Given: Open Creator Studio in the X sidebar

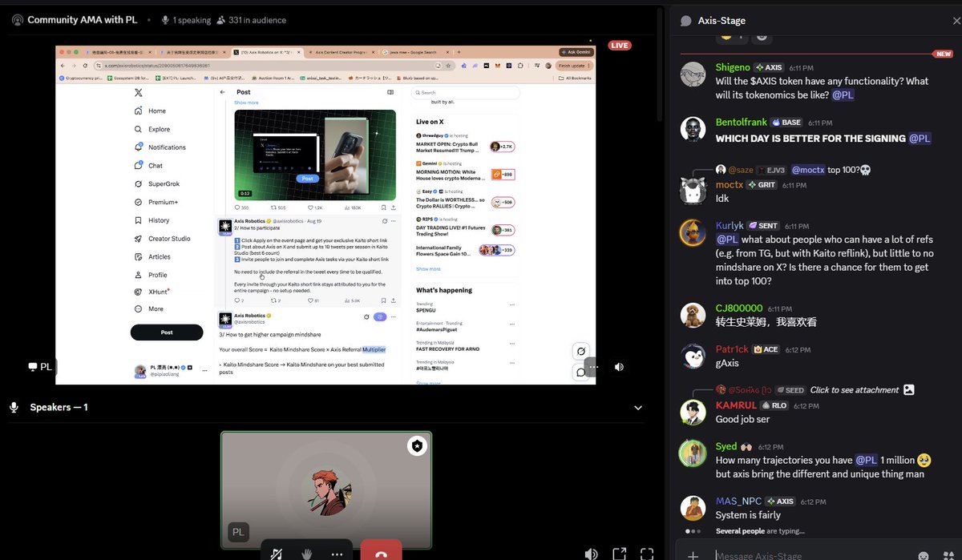Looking at the screenshot, I should (x=162, y=239).
